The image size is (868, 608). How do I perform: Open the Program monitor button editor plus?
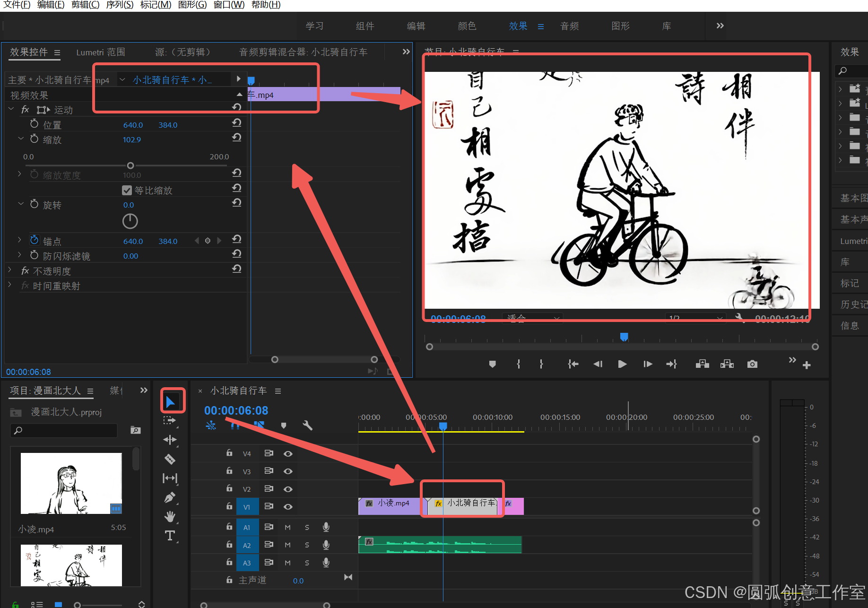click(807, 365)
